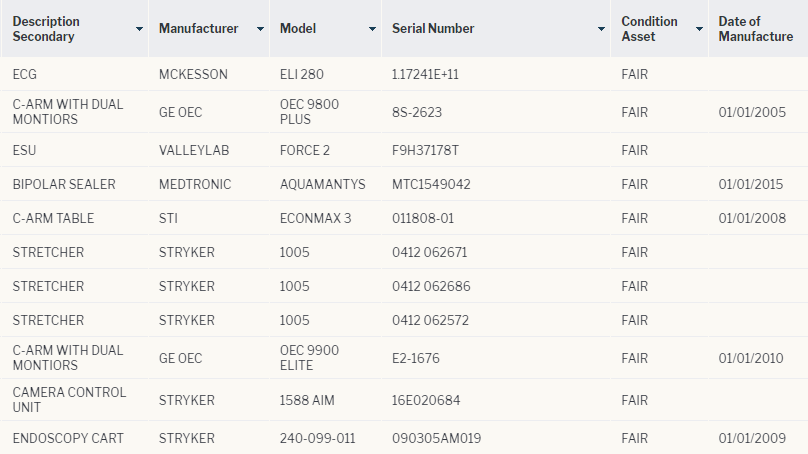808x454 pixels.
Task: Select the VALLEYLAB manufacturer cell
Action: (194, 150)
